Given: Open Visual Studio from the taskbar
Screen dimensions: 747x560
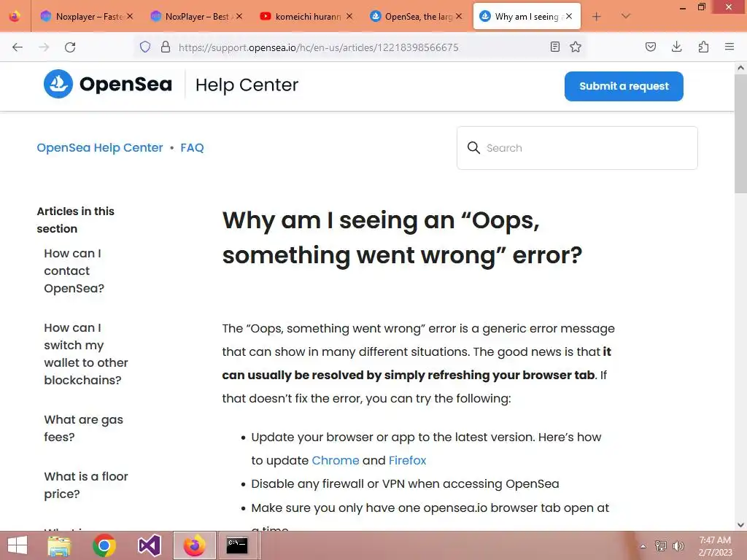Looking at the screenshot, I should click(x=149, y=545).
